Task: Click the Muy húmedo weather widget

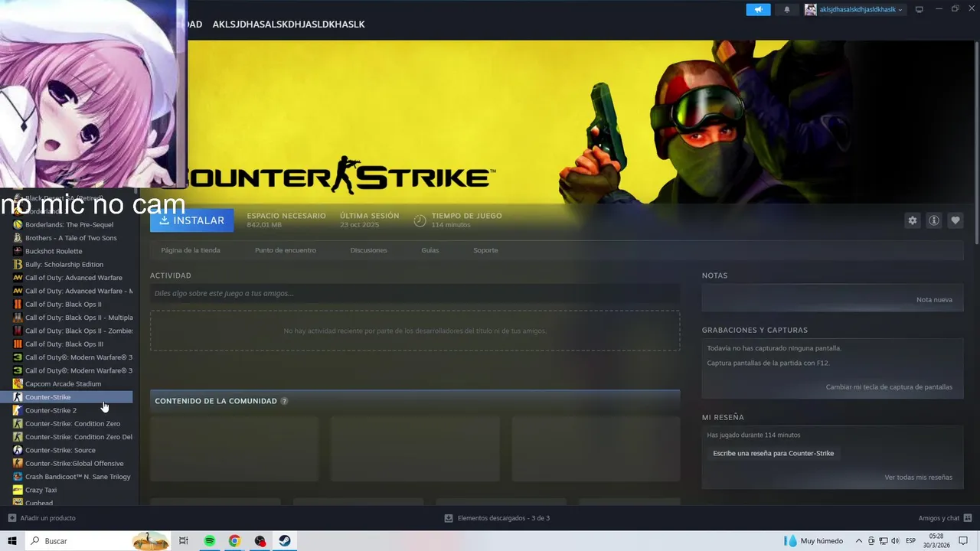Action: (x=815, y=541)
